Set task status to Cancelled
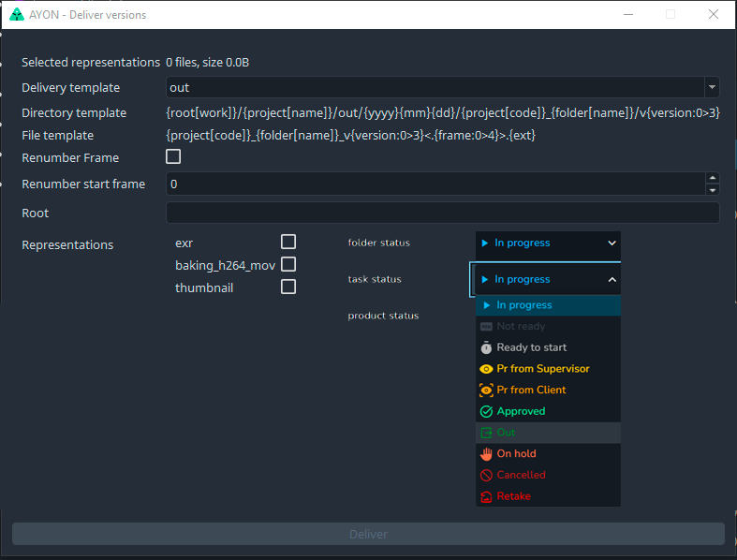This screenshot has width=737, height=560. 548,475
